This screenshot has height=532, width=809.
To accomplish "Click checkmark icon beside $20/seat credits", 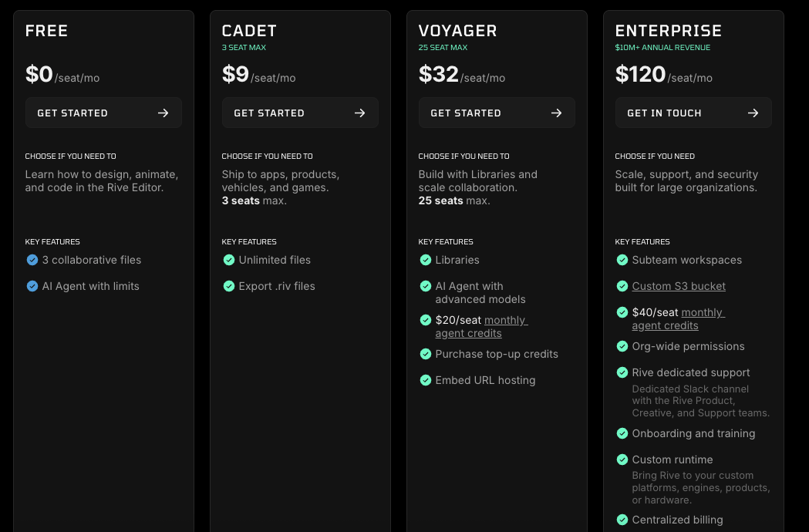I will pyautogui.click(x=425, y=320).
